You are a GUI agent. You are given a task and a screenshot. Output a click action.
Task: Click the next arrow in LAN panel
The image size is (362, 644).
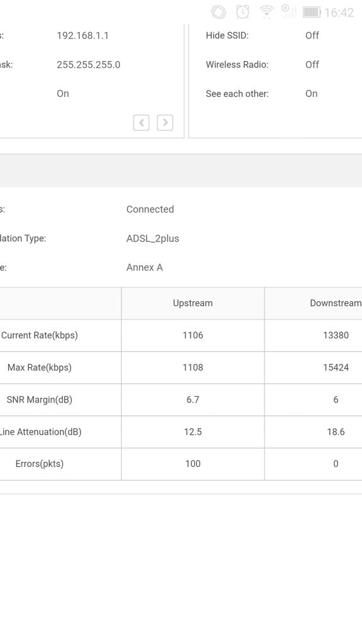(x=165, y=123)
